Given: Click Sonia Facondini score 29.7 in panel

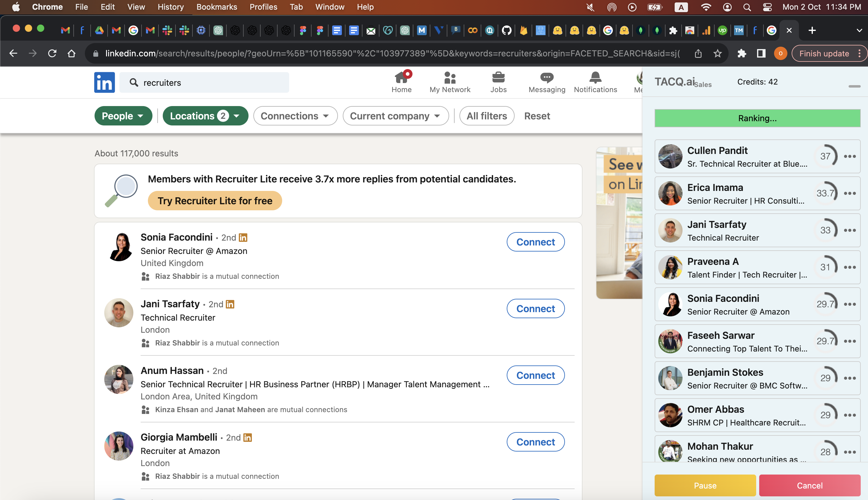Looking at the screenshot, I should [825, 304].
